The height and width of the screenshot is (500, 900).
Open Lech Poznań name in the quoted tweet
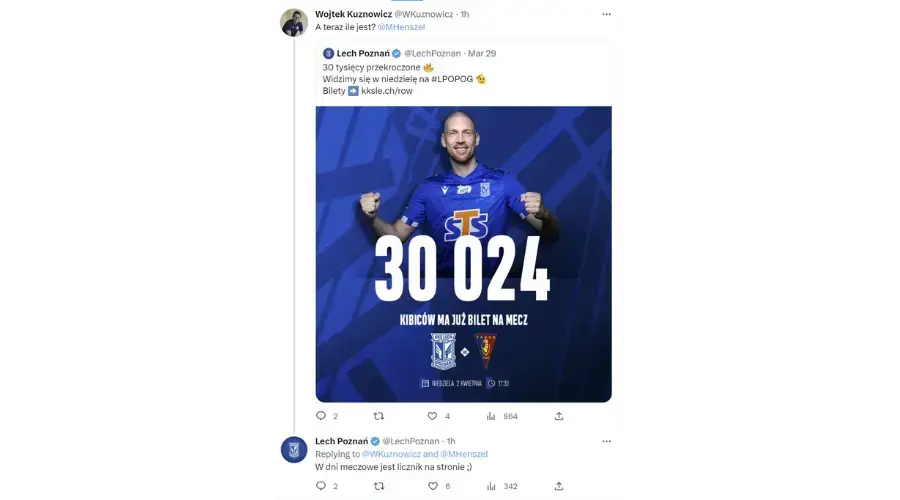pos(363,53)
